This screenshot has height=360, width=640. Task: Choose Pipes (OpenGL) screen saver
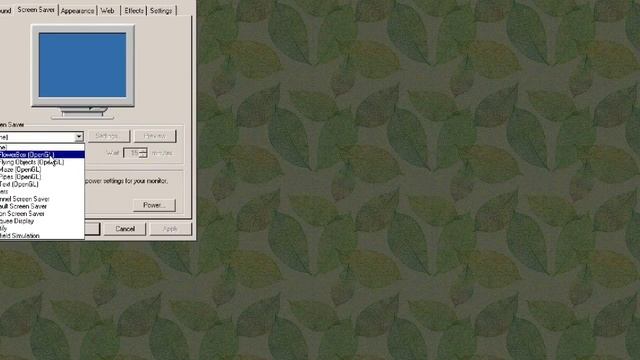42,177
